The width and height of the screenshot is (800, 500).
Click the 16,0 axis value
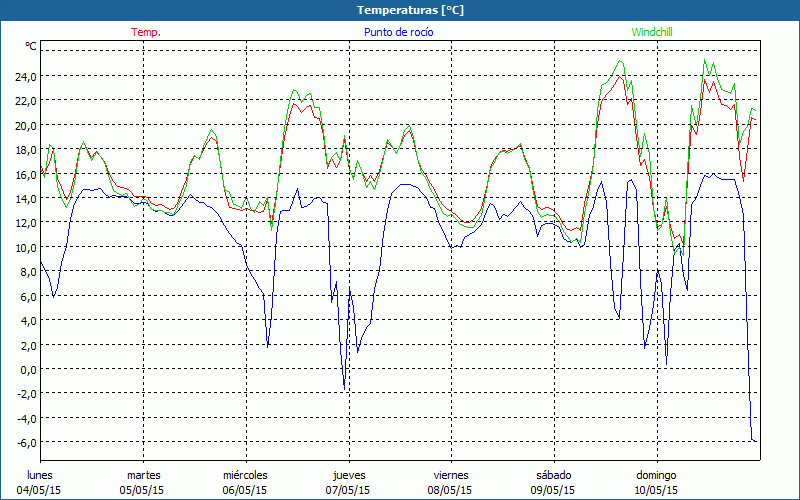(26, 174)
